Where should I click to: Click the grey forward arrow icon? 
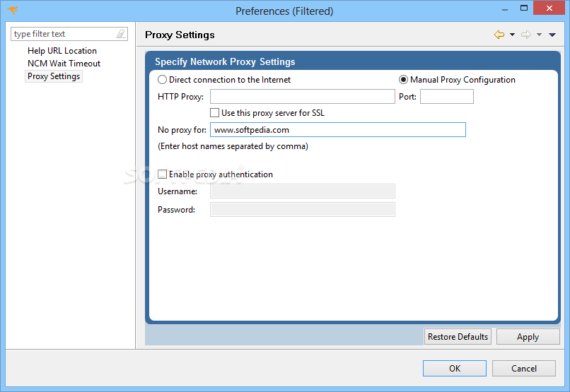click(525, 35)
